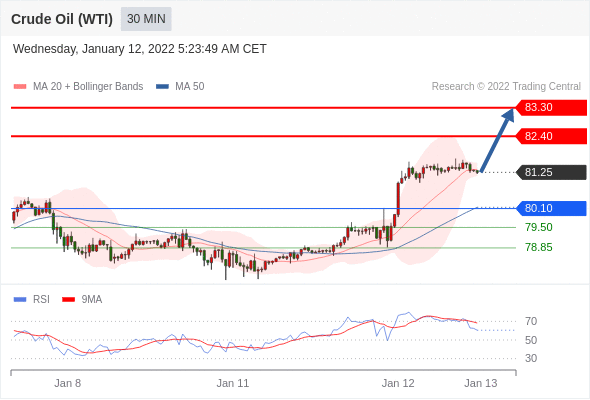Click the 9MA legend swatch
Viewport: 590px width, 400px height.
click(x=68, y=300)
